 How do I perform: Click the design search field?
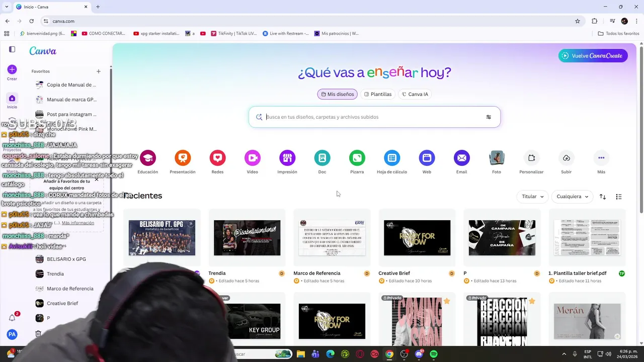click(374, 117)
